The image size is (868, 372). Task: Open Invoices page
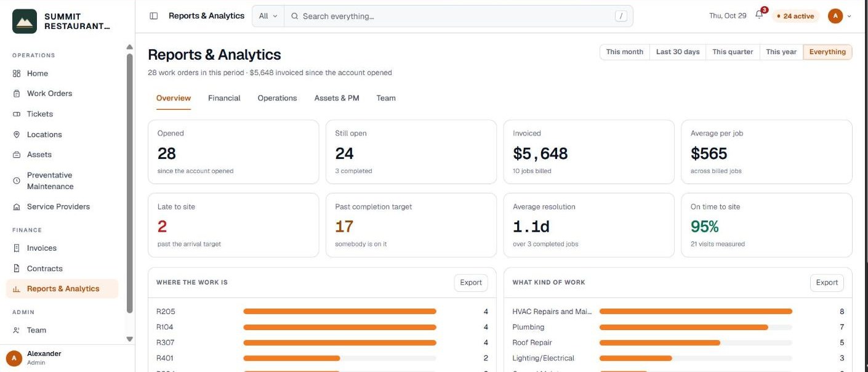[x=62, y=248]
